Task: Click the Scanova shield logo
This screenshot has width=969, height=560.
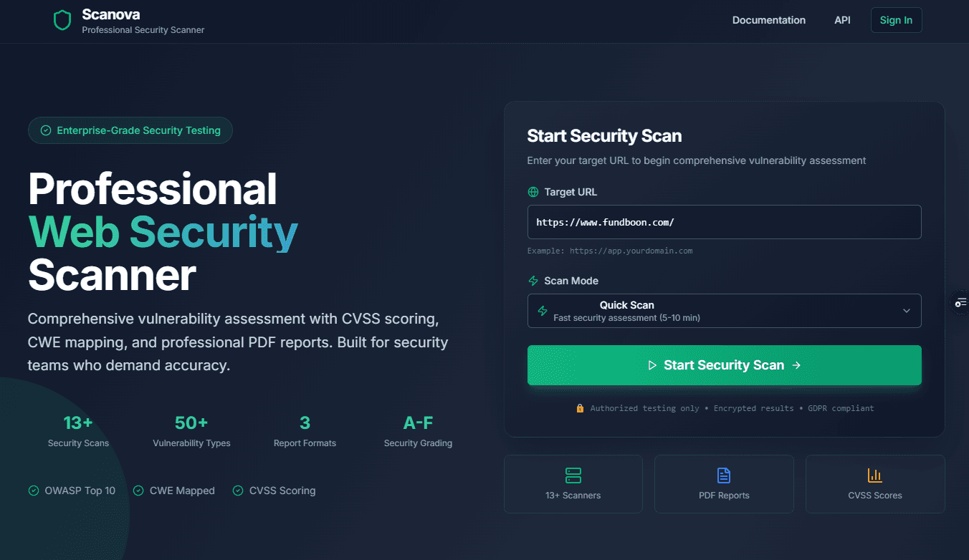Action: click(x=62, y=20)
